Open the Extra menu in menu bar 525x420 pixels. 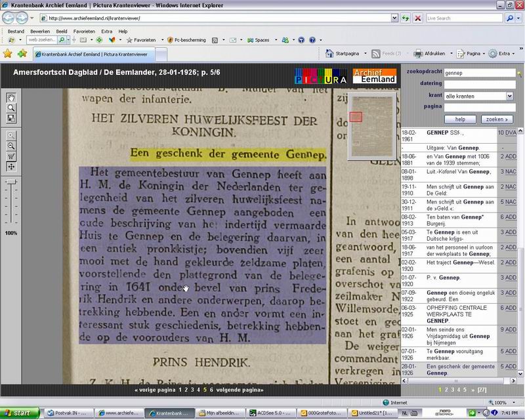pyautogui.click(x=107, y=31)
